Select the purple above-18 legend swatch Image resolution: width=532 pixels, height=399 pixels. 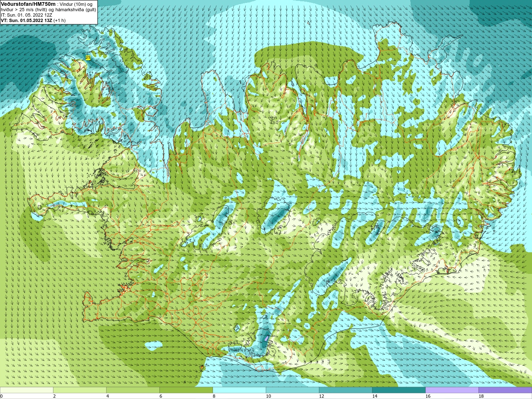[505, 390]
